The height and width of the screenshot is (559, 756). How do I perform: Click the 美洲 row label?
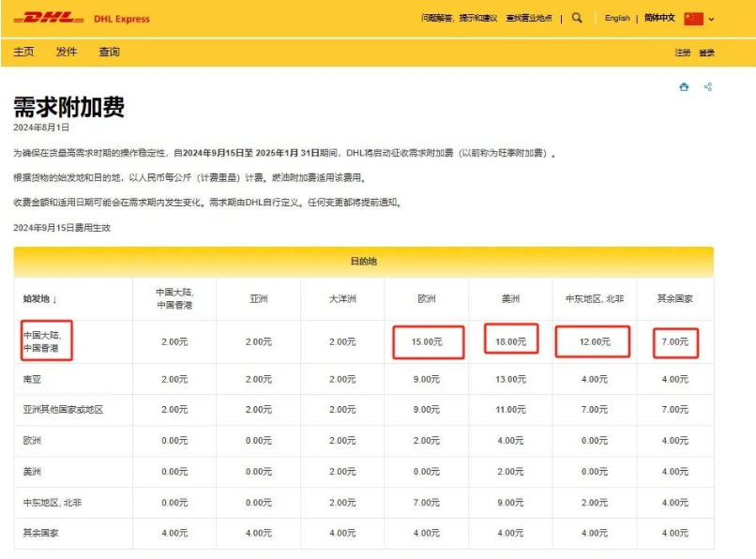click(x=32, y=471)
